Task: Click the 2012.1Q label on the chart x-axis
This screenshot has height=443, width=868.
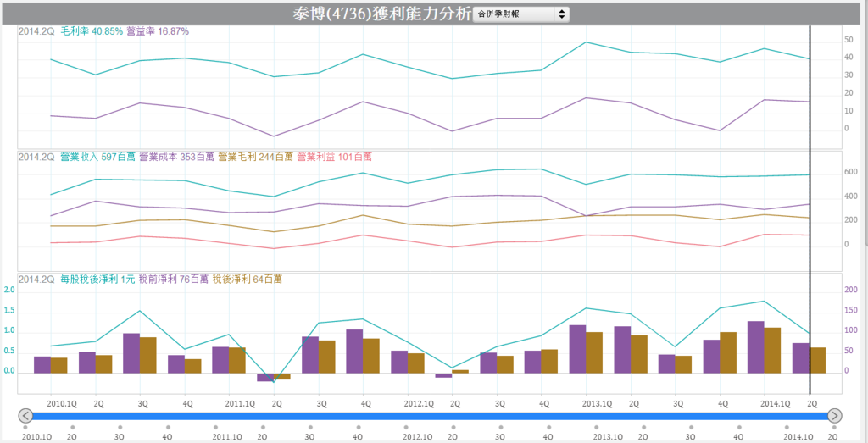Action: coord(418,404)
